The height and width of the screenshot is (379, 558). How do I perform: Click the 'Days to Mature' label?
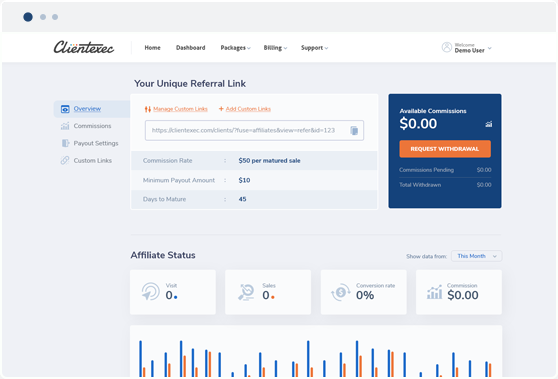point(164,199)
